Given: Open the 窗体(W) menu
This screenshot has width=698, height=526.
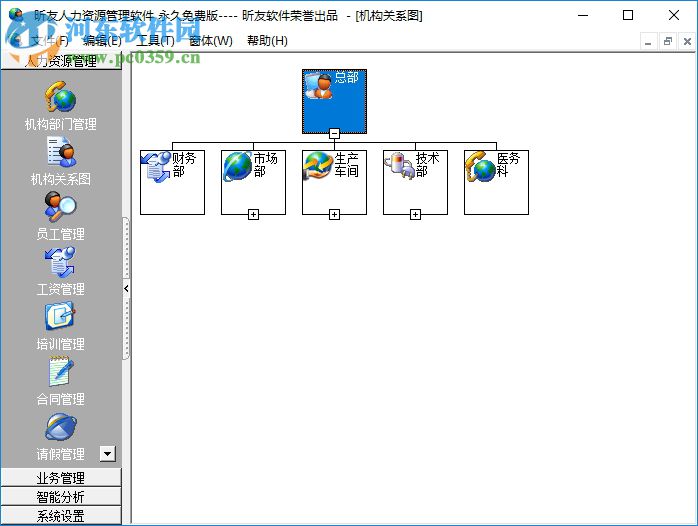Looking at the screenshot, I should coord(211,41).
